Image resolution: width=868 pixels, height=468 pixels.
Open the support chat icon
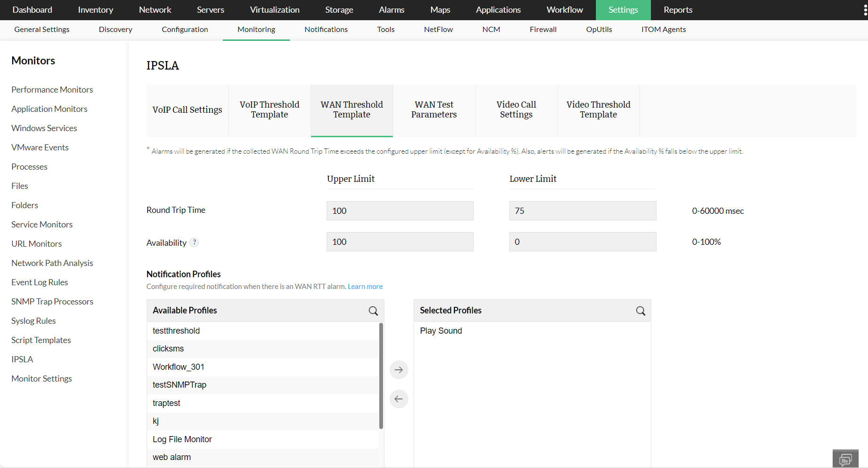point(845,458)
